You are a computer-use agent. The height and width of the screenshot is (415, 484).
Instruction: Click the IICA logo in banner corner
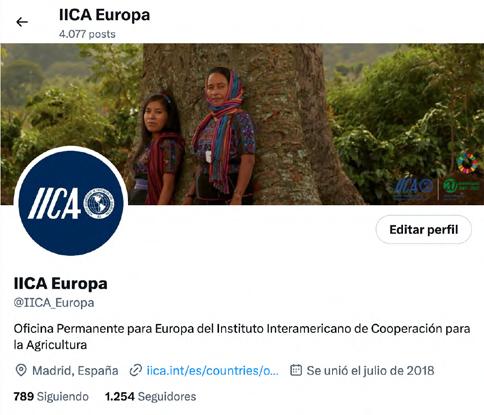pos(413,187)
